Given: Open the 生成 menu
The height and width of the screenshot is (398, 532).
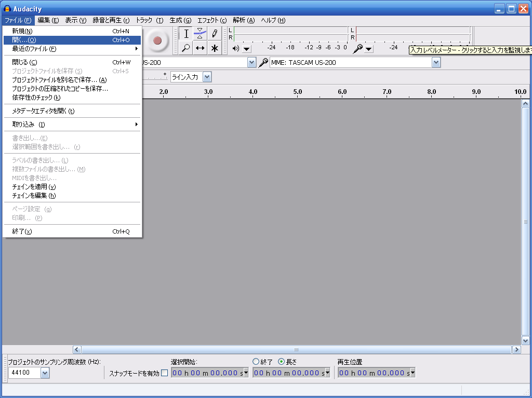Looking at the screenshot, I should 180,20.
